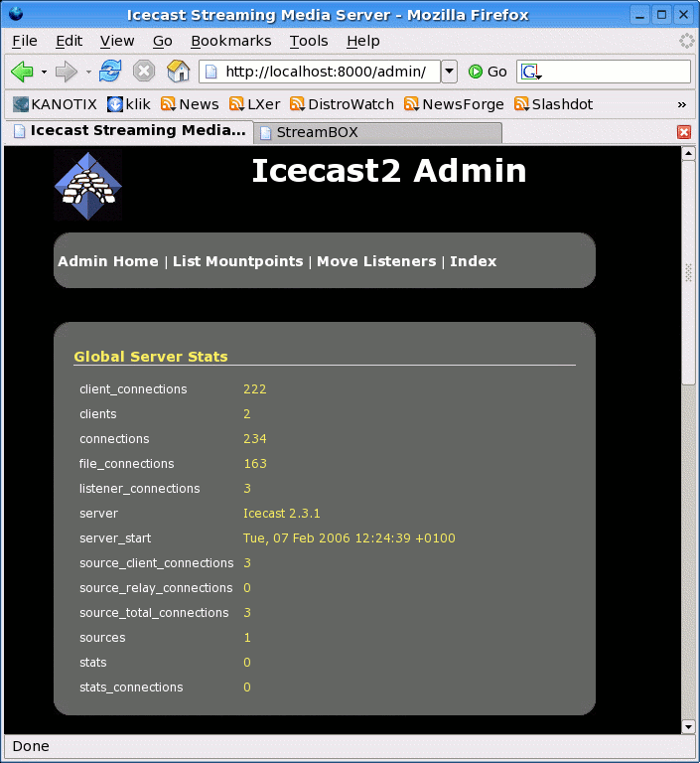Open the LXer feed bookmark
The width and height of the screenshot is (700, 763).
point(255,104)
